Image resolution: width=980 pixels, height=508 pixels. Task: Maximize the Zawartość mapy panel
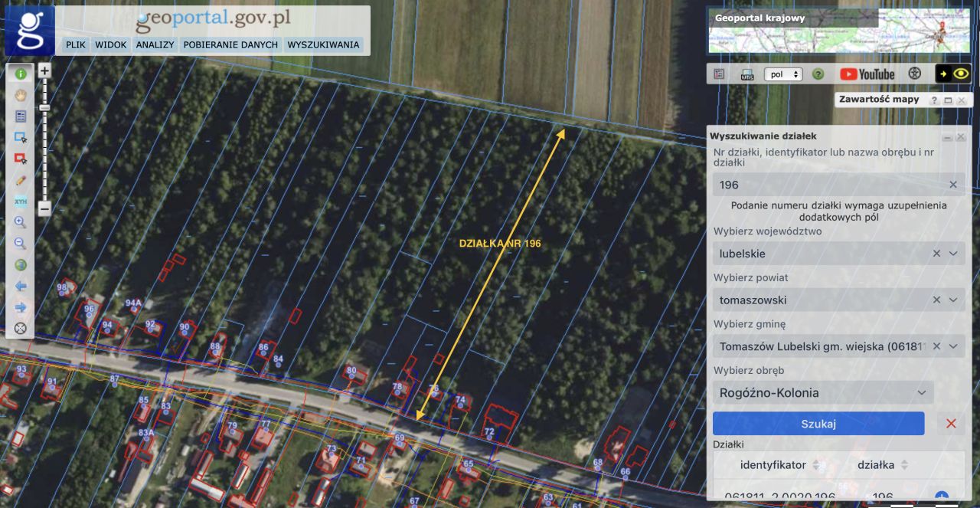[948, 100]
